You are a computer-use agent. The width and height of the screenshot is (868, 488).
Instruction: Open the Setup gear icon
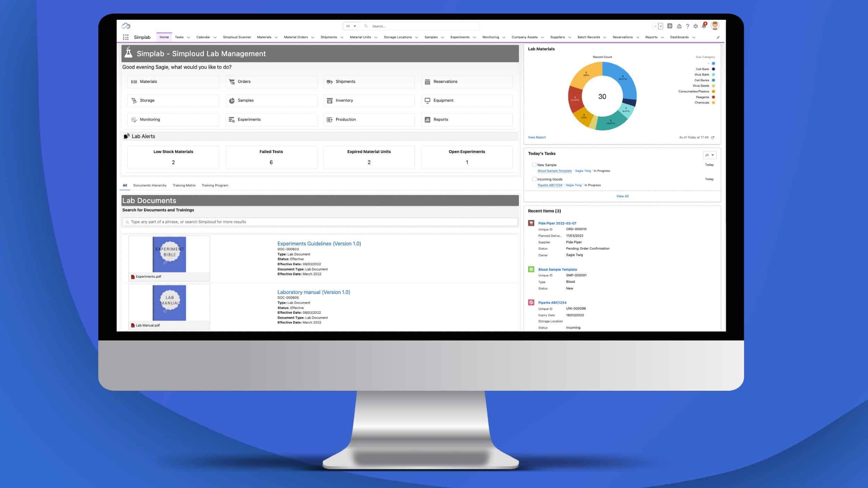click(x=695, y=26)
